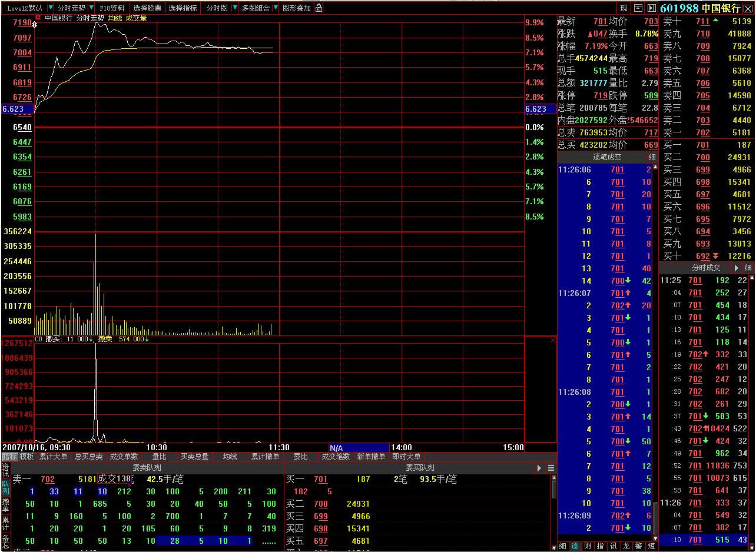The height and width of the screenshot is (552, 756).
Task: Open the 分时走势 dropdown arrow
Action: click(91, 8)
